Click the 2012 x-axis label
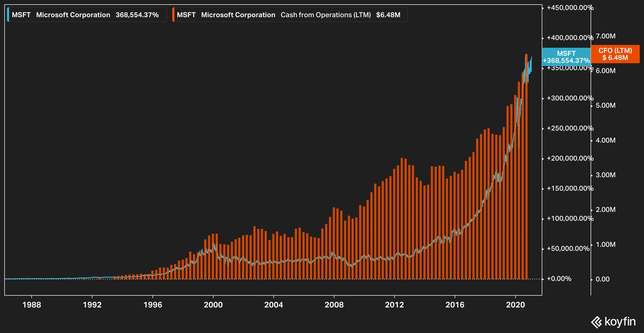The image size is (644, 333). tap(394, 305)
